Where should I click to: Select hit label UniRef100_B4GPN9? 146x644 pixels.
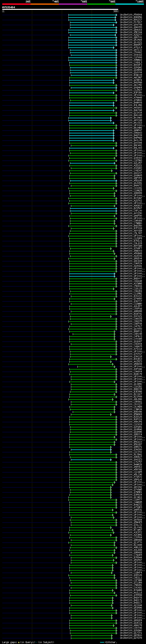(131, 82)
